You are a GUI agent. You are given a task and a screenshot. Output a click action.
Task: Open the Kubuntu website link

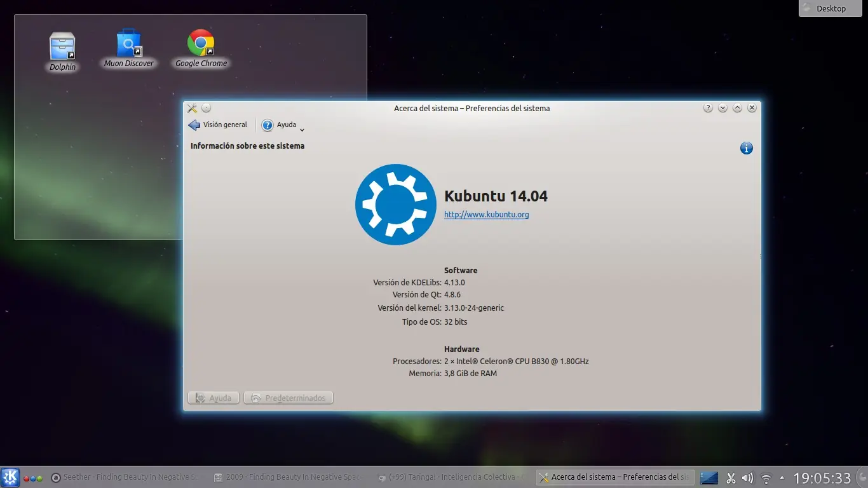pyautogui.click(x=487, y=215)
